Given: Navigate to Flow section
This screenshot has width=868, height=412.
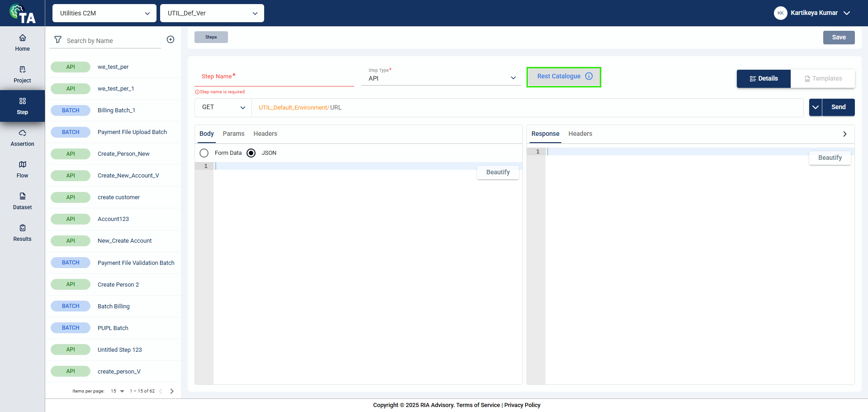Looking at the screenshot, I should click(x=22, y=169).
